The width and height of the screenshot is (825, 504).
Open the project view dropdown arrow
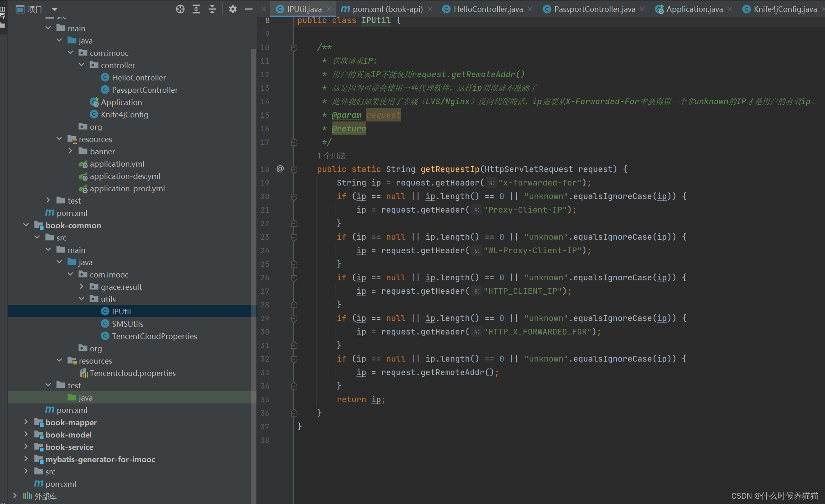tap(55, 9)
